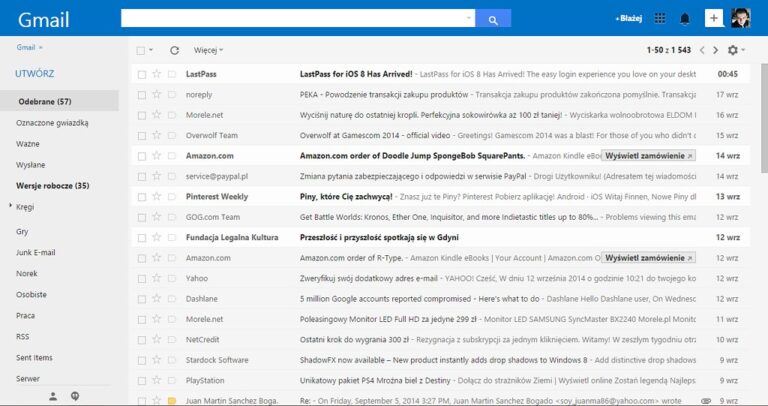Star the LastPass email
The width and height of the screenshot is (768, 406).
[x=157, y=74]
